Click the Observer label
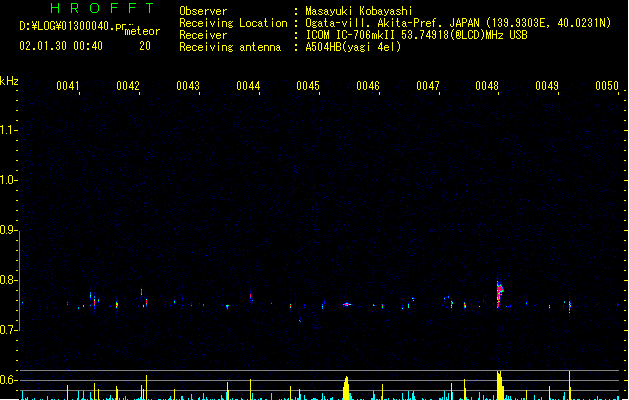Screen dimensions: 629x400 (x=203, y=11)
